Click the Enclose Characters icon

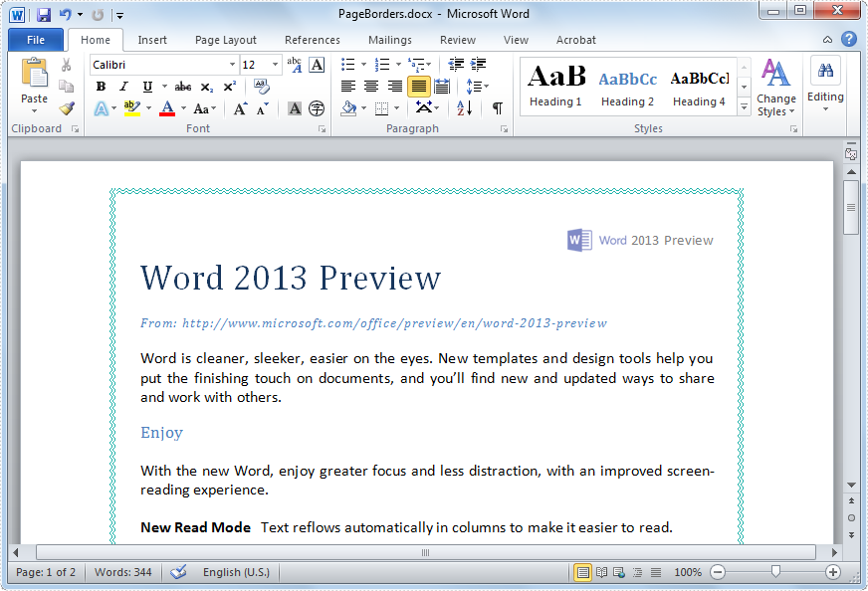click(x=317, y=108)
